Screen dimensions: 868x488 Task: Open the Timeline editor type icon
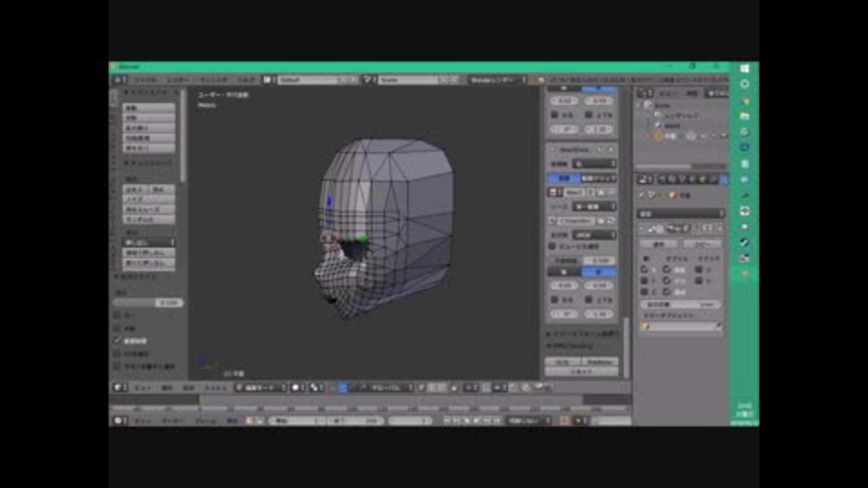tap(119, 420)
